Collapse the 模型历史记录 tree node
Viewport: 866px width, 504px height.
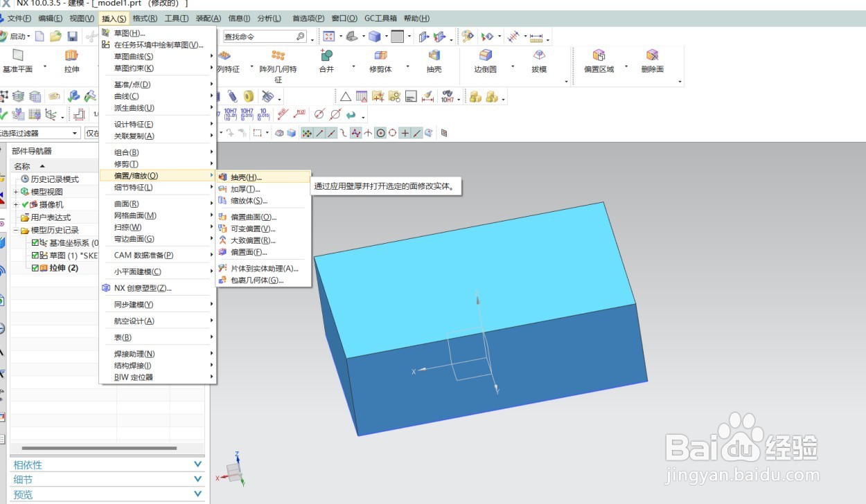(x=17, y=230)
